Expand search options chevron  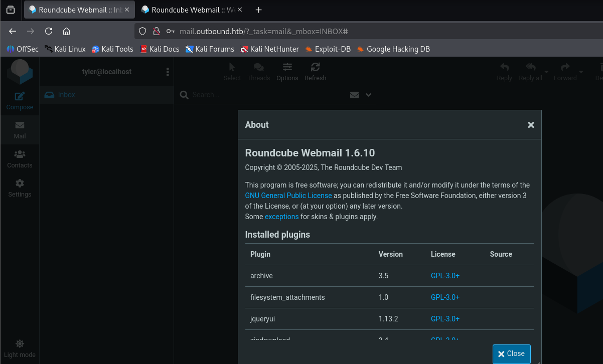coord(369,95)
